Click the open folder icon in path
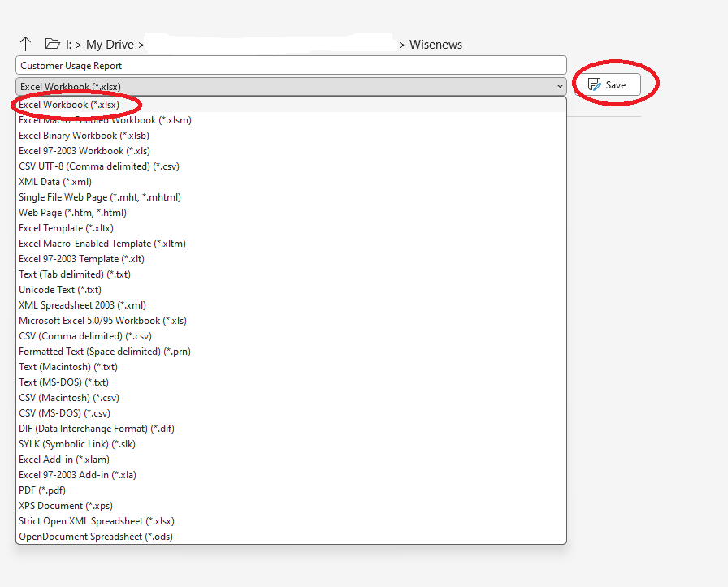The width and height of the screenshot is (728, 587). pos(53,44)
